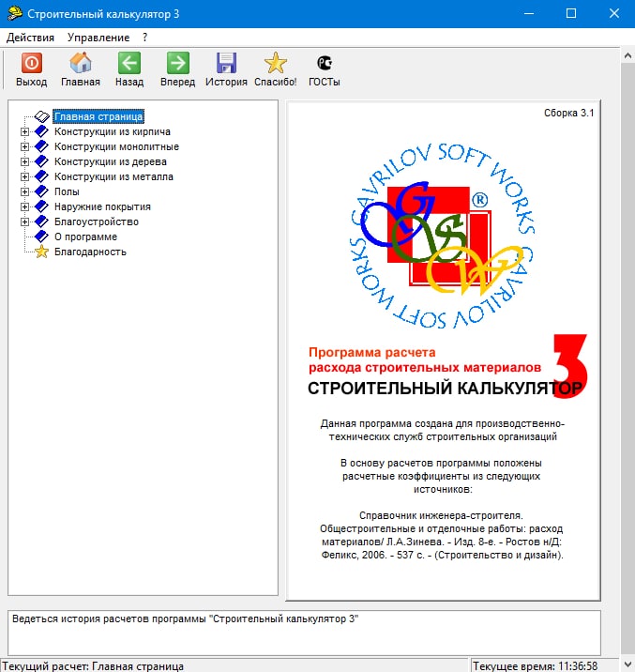Image resolution: width=635 pixels, height=672 pixels.
Task: Expand the Полы tree node
Action: [x=24, y=192]
